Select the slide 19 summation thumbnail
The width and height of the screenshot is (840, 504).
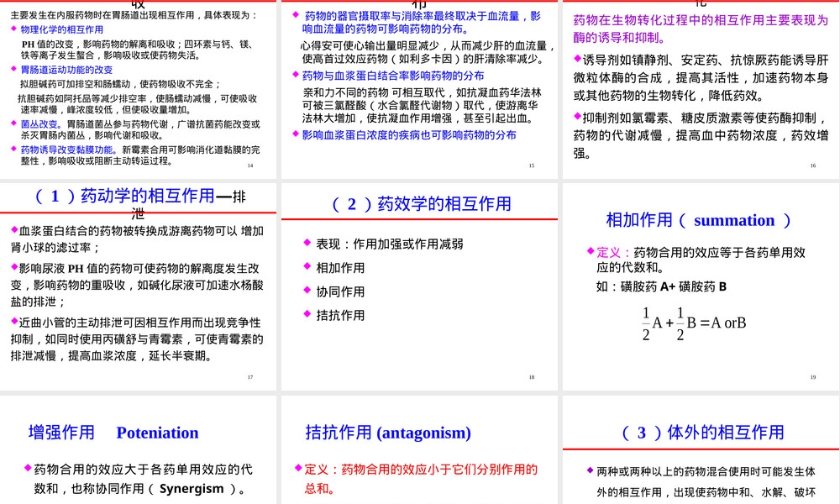click(x=701, y=286)
